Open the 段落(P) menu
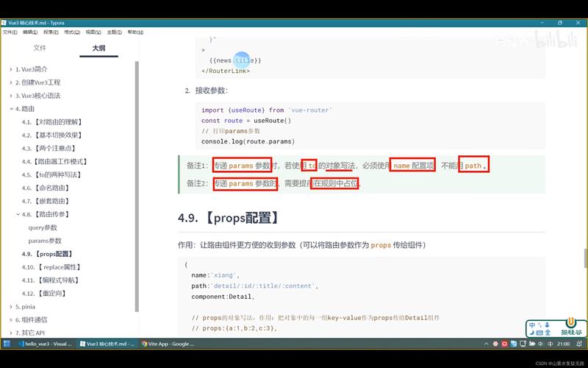This screenshot has height=368, width=588. point(51,32)
